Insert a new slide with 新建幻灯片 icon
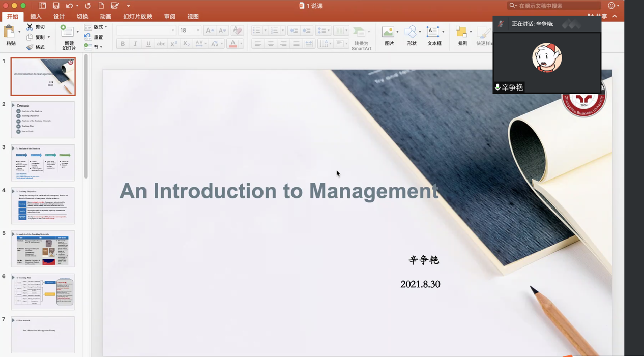The width and height of the screenshot is (644, 357). (x=67, y=32)
